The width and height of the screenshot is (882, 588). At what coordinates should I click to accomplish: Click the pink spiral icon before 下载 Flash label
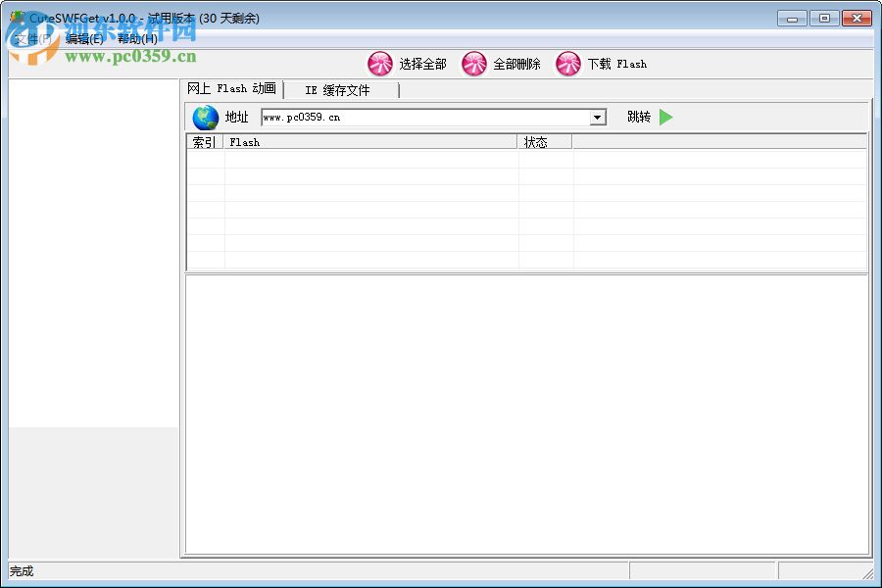pos(568,64)
